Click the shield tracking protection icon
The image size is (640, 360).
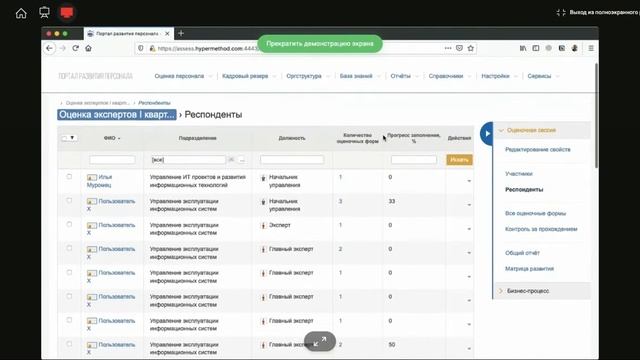[141, 48]
